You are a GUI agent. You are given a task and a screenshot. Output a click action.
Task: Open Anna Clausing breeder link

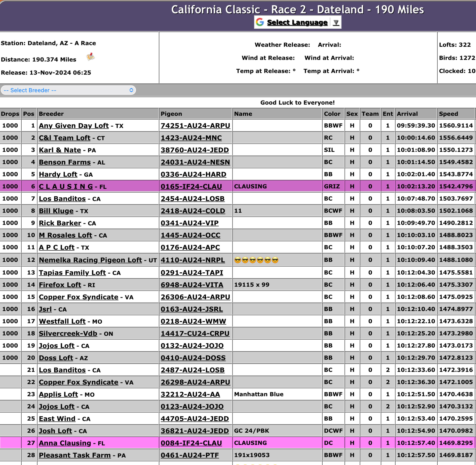(65, 443)
